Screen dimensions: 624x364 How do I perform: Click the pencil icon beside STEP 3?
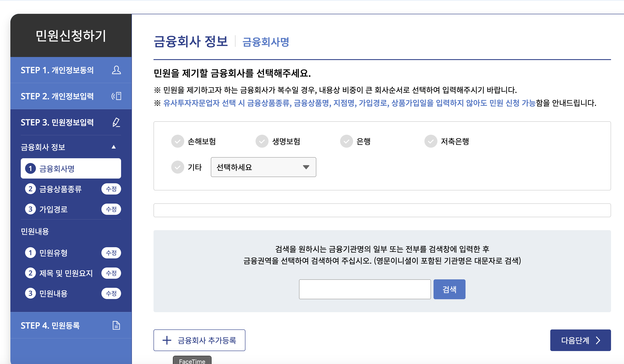click(x=116, y=122)
